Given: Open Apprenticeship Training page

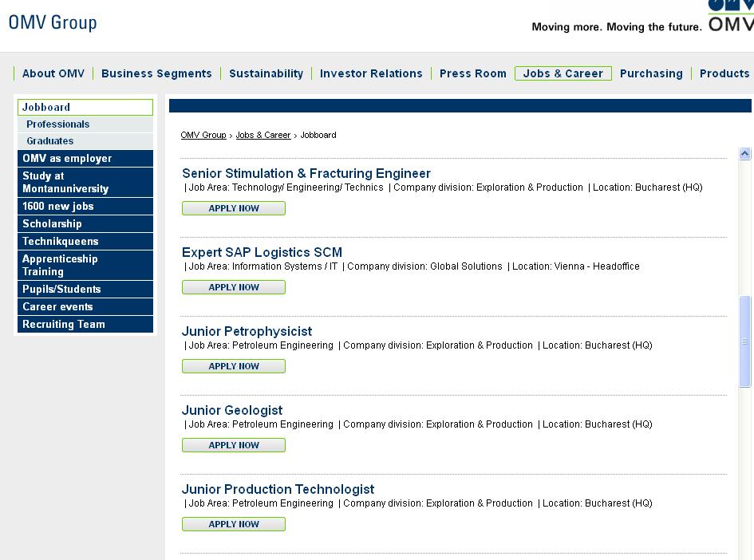Looking at the screenshot, I should coord(85,265).
